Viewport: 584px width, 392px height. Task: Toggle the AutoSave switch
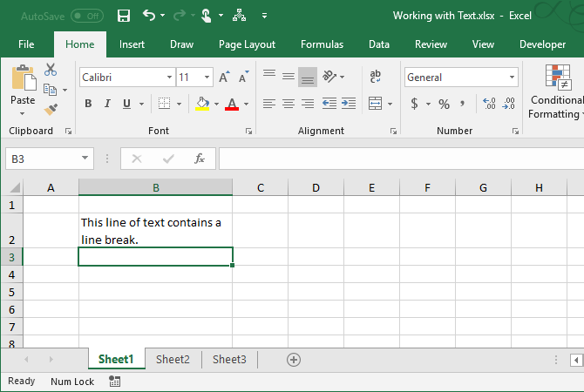[86, 16]
